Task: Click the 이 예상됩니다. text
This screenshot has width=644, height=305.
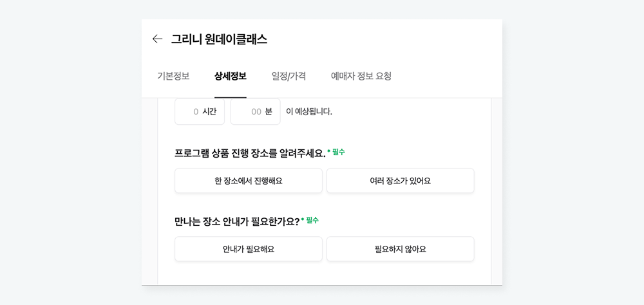Action: tap(309, 112)
